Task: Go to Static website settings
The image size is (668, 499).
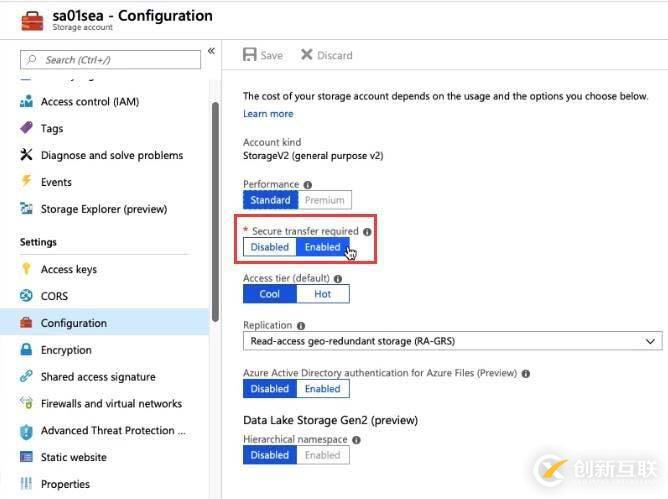Action: (74, 458)
